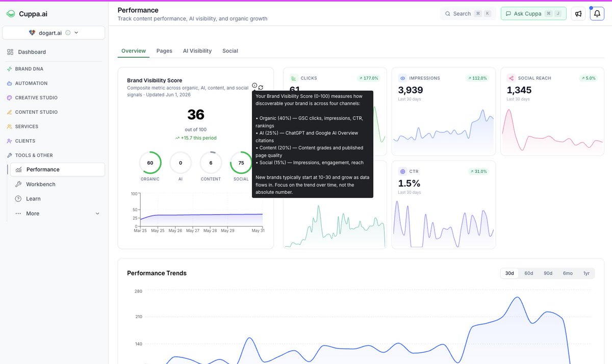Image resolution: width=612 pixels, height=364 pixels.
Task: Open the notifications bell icon
Action: 597,14
